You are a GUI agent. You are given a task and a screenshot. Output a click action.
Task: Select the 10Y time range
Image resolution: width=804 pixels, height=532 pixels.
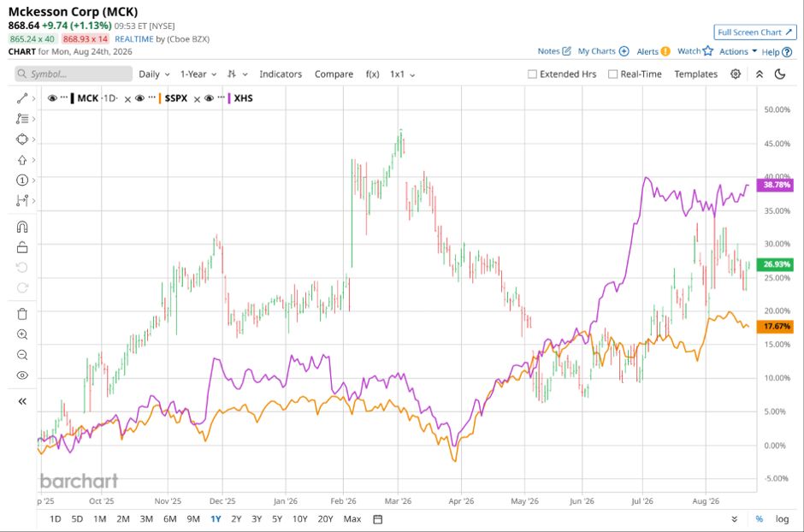click(300, 519)
